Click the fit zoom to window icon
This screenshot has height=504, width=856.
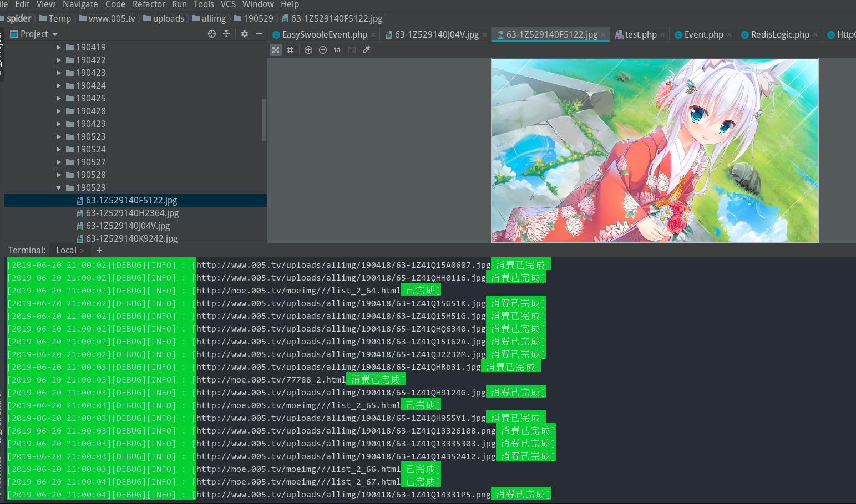pyautogui.click(x=352, y=50)
